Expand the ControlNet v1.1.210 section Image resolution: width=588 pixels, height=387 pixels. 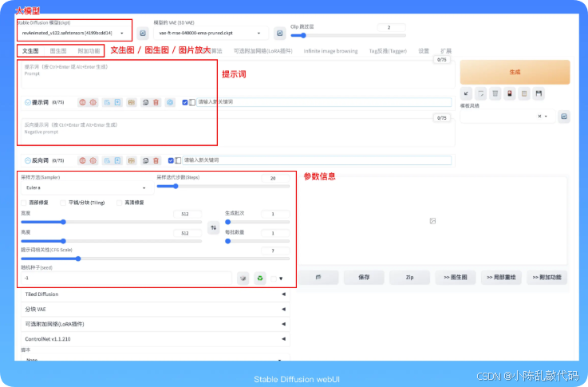coord(156,339)
